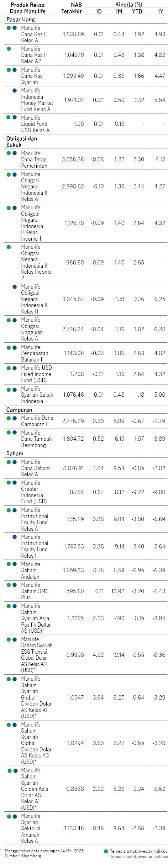Click the NAB Terakhir column header

pos(71,8)
